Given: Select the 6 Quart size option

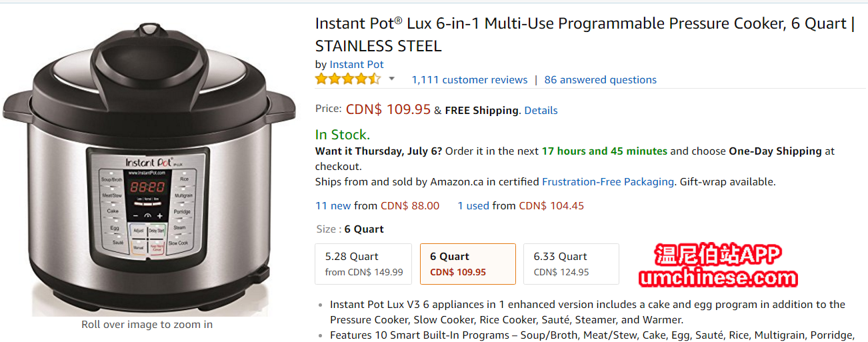Looking at the screenshot, I should [x=467, y=263].
